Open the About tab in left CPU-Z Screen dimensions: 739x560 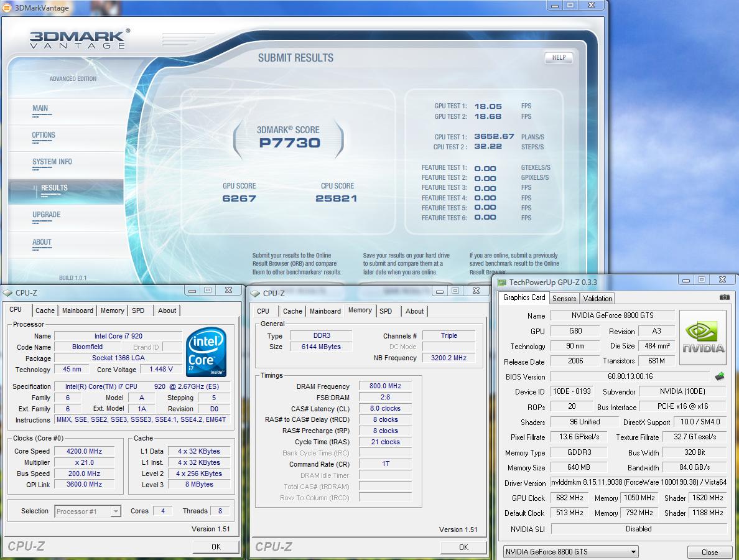[x=167, y=310]
